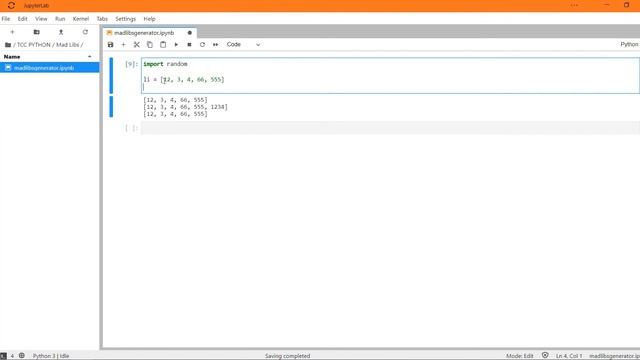Click the JupyterLab logo in title bar
The width and height of the screenshot is (640, 360).
[11, 6]
